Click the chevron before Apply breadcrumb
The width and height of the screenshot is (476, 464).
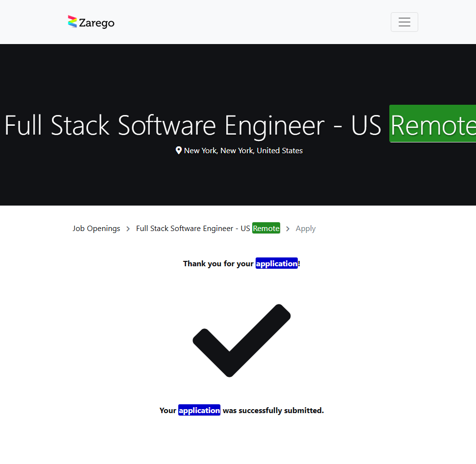[x=288, y=229]
